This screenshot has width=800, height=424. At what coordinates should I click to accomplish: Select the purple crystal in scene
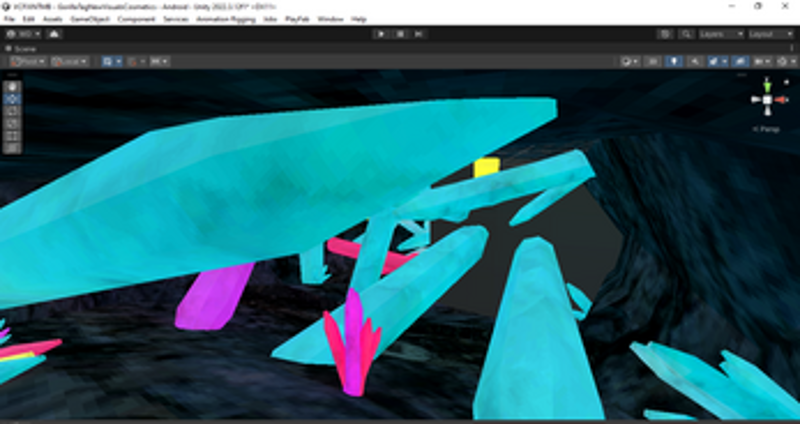pyautogui.click(x=214, y=296)
